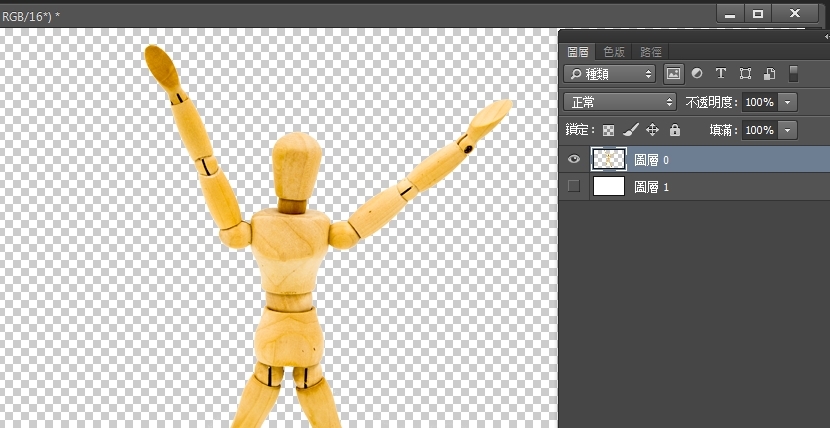Viewport: 830px width, 428px height.
Task: Open the 填滿 slider arrow
Action: (788, 130)
